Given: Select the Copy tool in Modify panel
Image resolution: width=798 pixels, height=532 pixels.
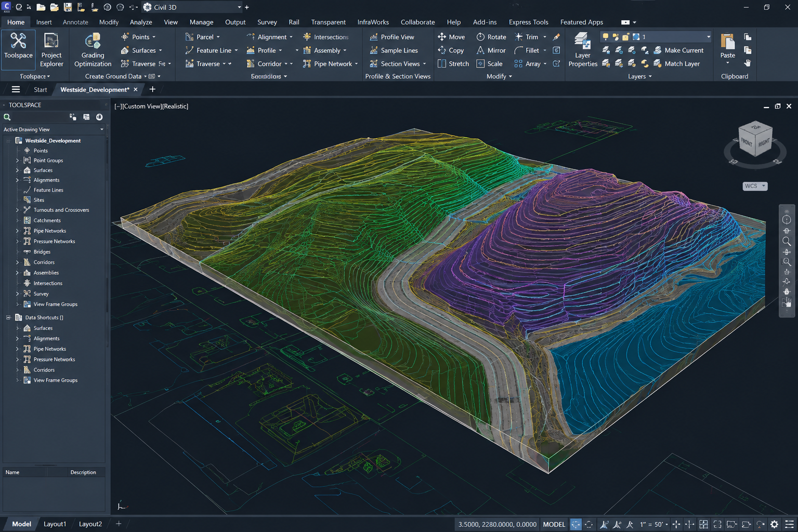Looking at the screenshot, I should point(451,50).
